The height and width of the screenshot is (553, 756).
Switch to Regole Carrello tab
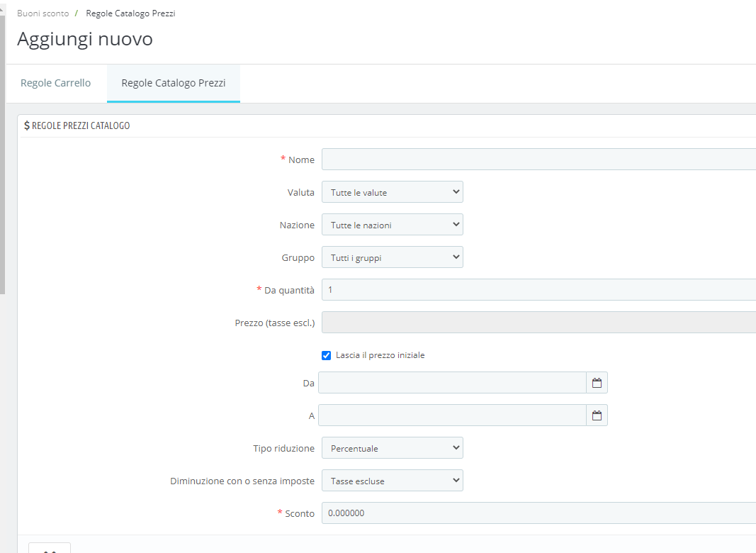coord(55,83)
